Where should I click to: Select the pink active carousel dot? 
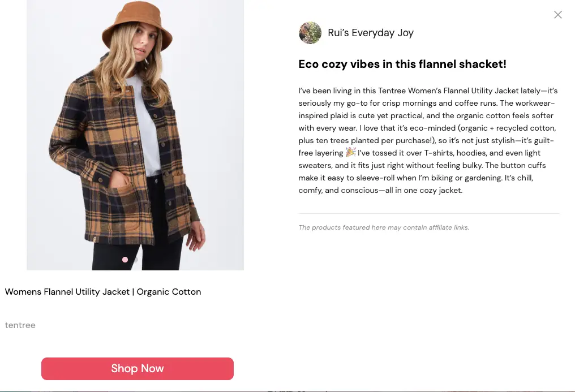(x=125, y=260)
